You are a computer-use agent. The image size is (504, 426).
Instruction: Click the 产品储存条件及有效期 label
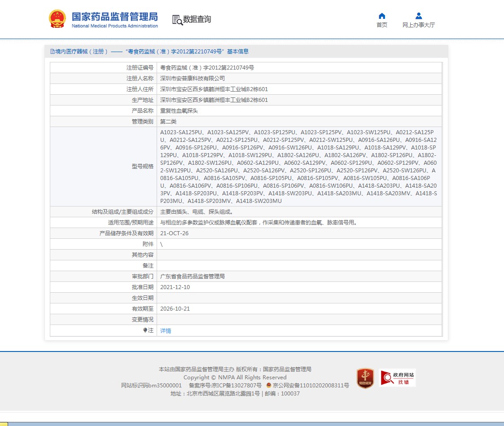126,233
